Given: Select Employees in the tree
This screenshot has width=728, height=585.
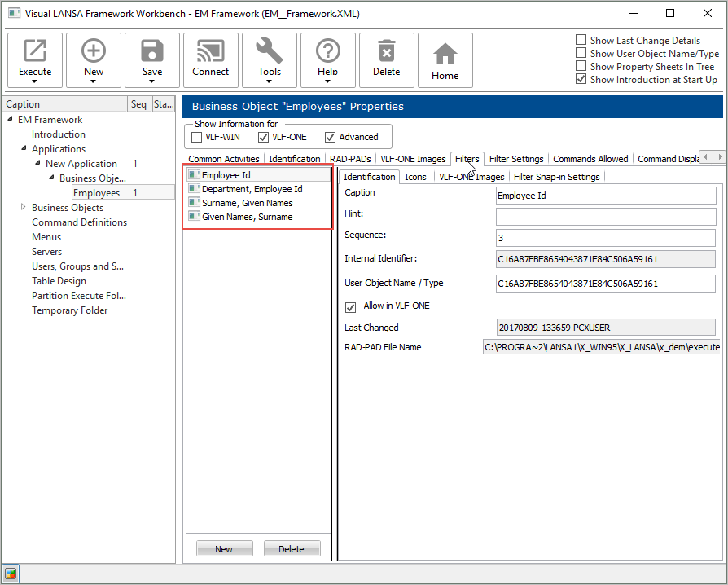Looking at the screenshot, I should point(97,193).
